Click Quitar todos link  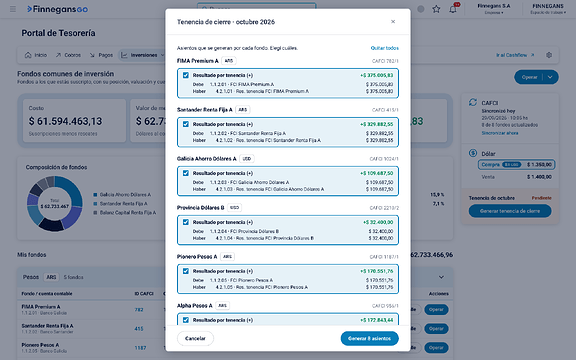tap(384, 48)
